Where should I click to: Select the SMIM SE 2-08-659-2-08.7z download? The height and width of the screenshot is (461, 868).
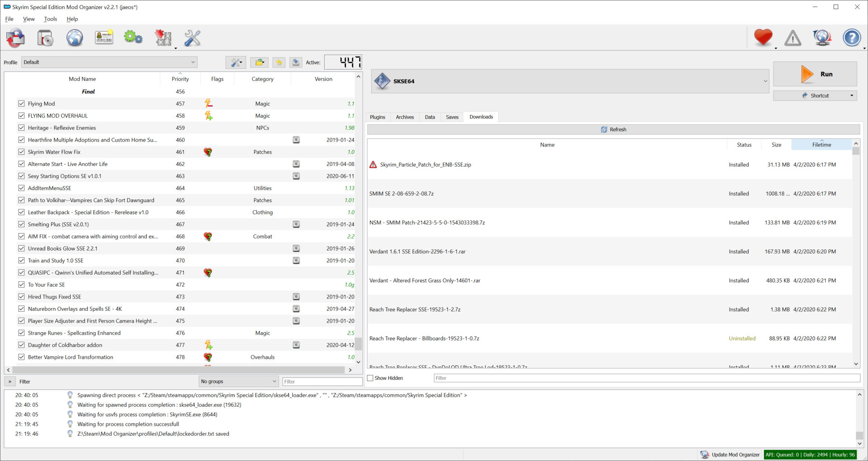click(x=609, y=194)
